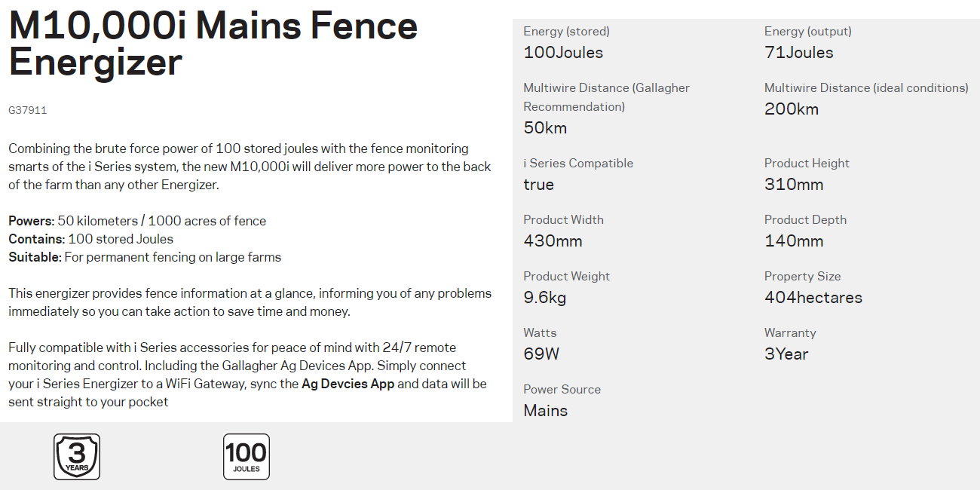Click the M10,000i Mains Fence Energizer heading
This screenshot has height=490, width=980.
point(213,44)
